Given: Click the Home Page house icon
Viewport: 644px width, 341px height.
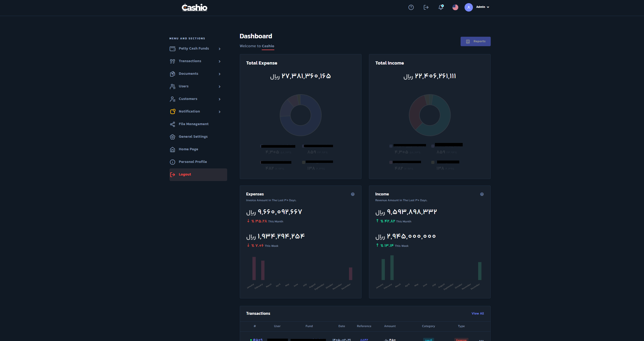Looking at the screenshot, I should (172, 149).
